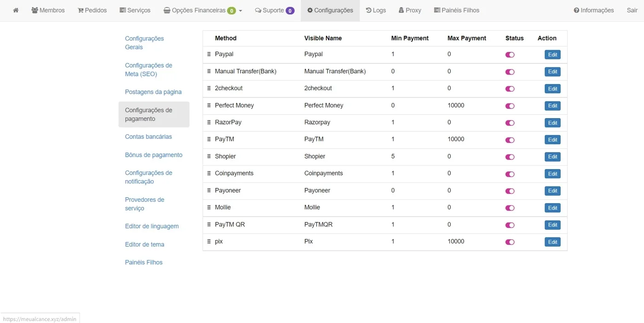Click grip icon next to pix method

[209, 241]
